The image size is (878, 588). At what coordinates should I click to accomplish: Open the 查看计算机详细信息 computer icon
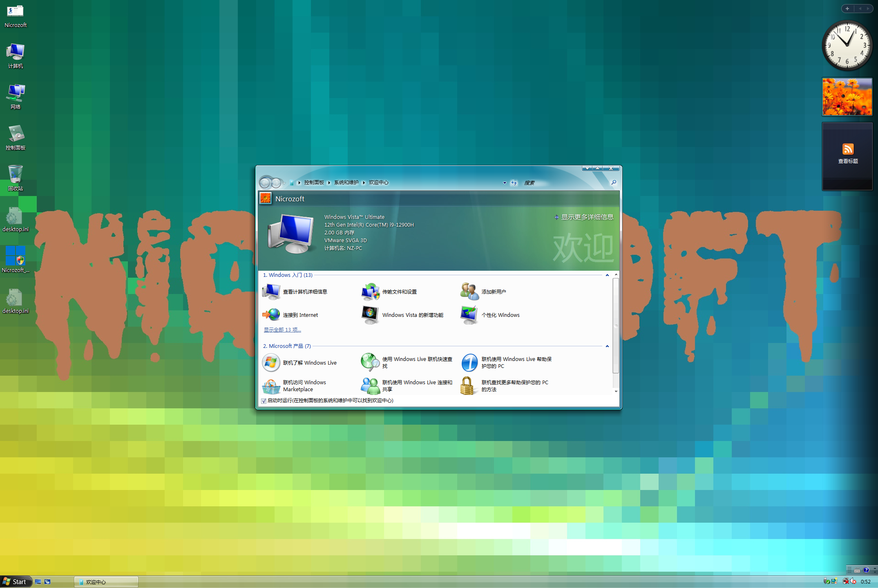click(271, 292)
